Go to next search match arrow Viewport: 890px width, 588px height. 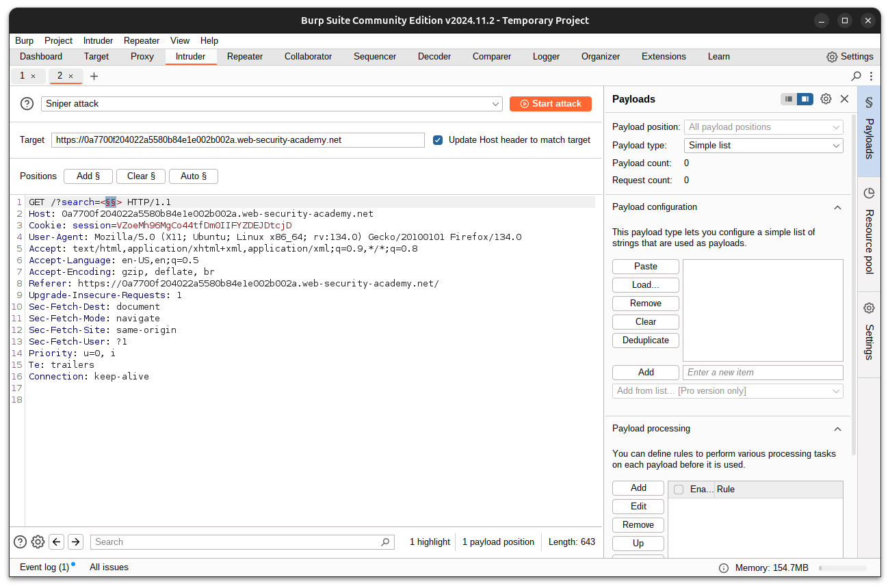tap(76, 542)
